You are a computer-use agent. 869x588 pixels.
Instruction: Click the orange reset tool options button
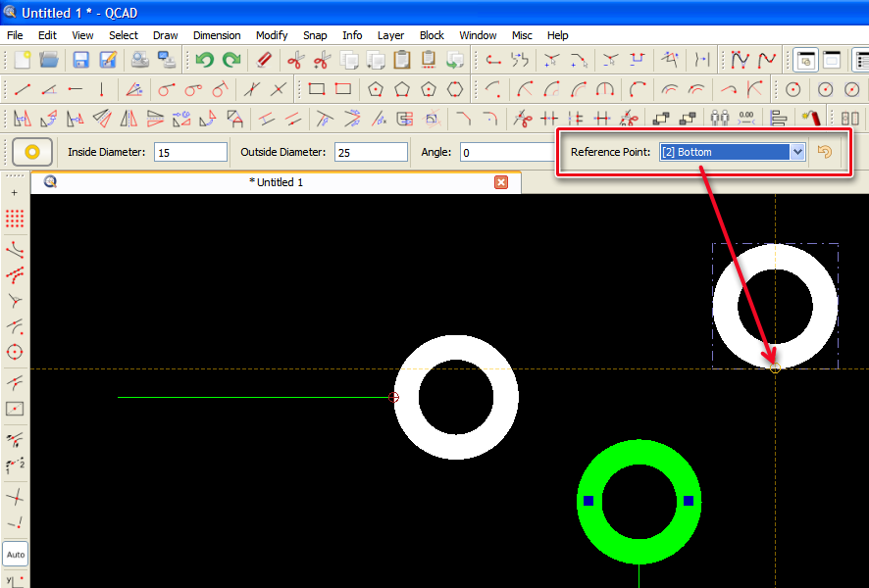point(825,152)
